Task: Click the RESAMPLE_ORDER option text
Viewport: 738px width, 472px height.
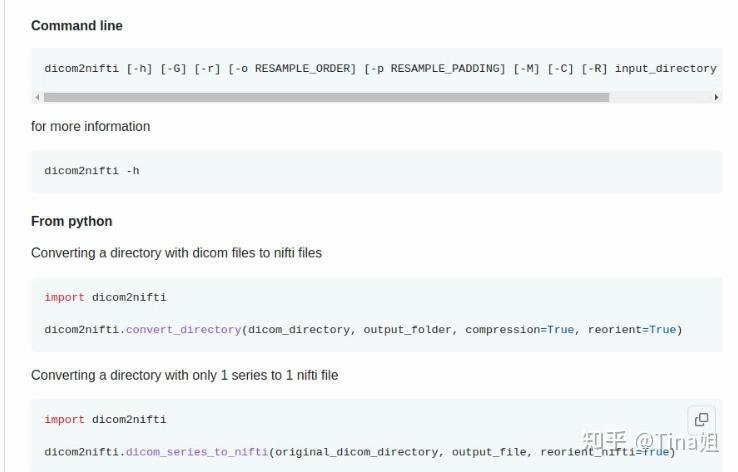Action: (305, 68)
